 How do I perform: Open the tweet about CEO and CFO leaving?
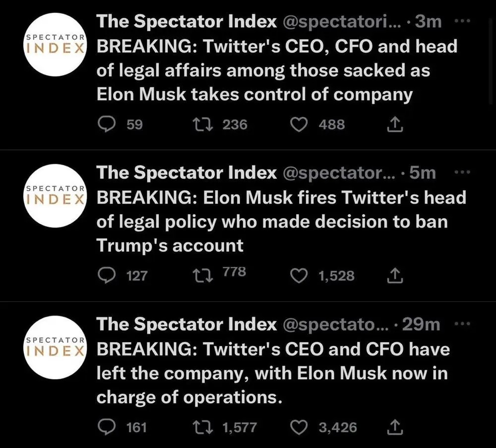point(273,373)
